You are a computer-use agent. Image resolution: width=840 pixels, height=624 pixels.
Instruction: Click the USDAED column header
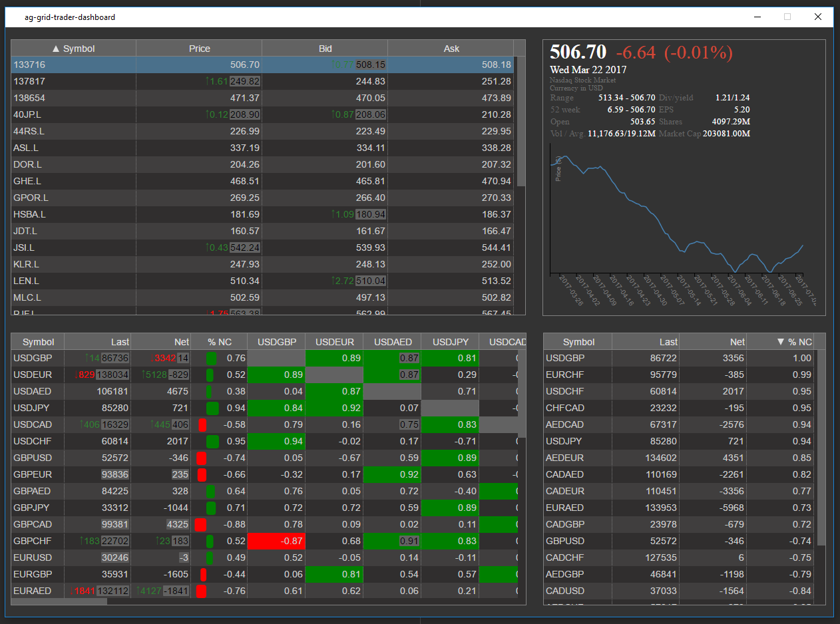[393, 342]
